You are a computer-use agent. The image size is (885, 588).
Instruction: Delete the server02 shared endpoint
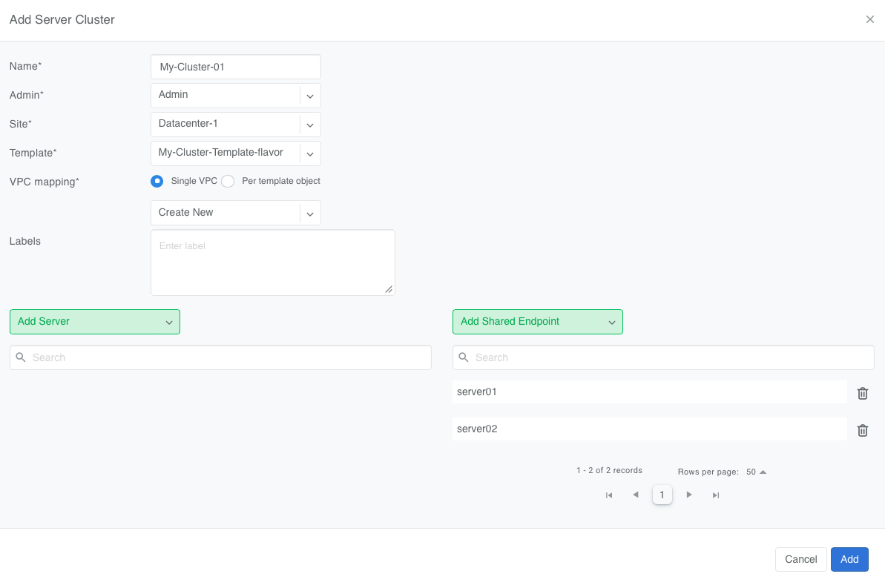[x=863, y=431]
